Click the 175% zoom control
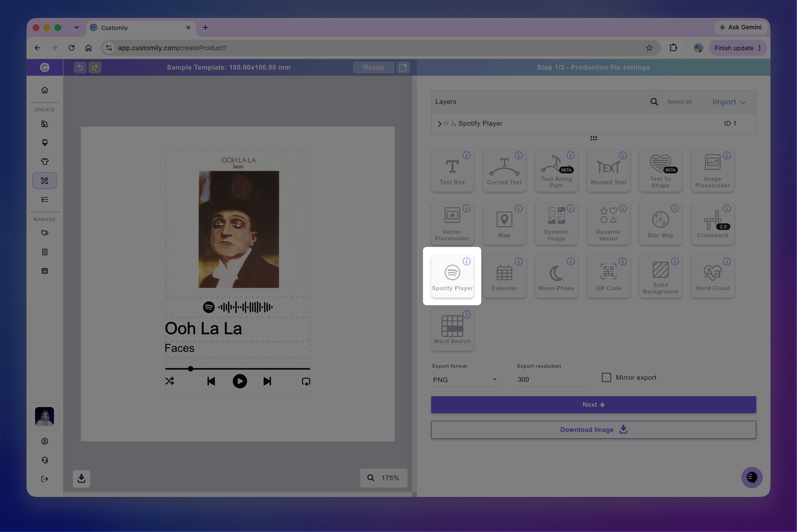Viewport: 797px width, 532px height. (x=383, y=478)
